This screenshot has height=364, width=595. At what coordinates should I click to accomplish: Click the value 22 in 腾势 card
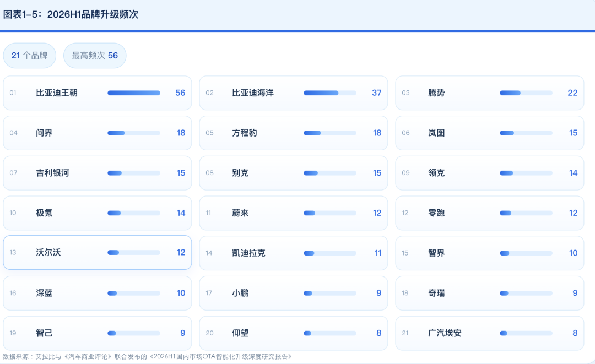click(x=572, y=93)
